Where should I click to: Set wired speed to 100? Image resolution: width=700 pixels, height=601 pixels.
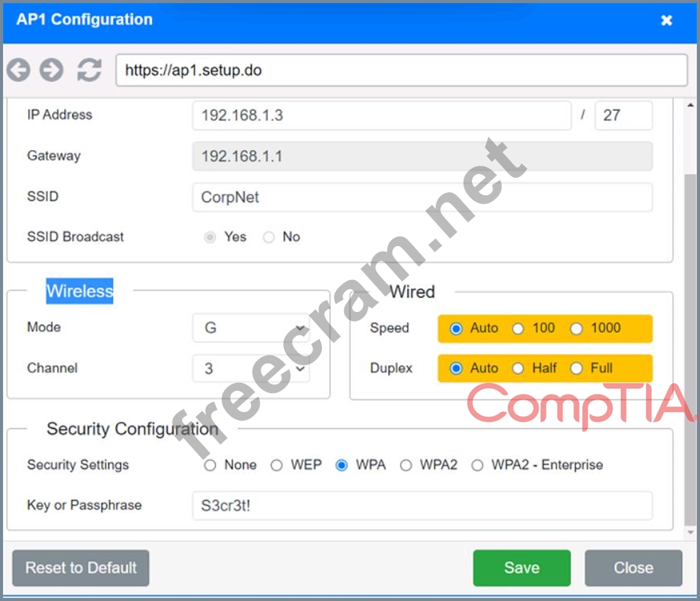click(x=518, y=328)
